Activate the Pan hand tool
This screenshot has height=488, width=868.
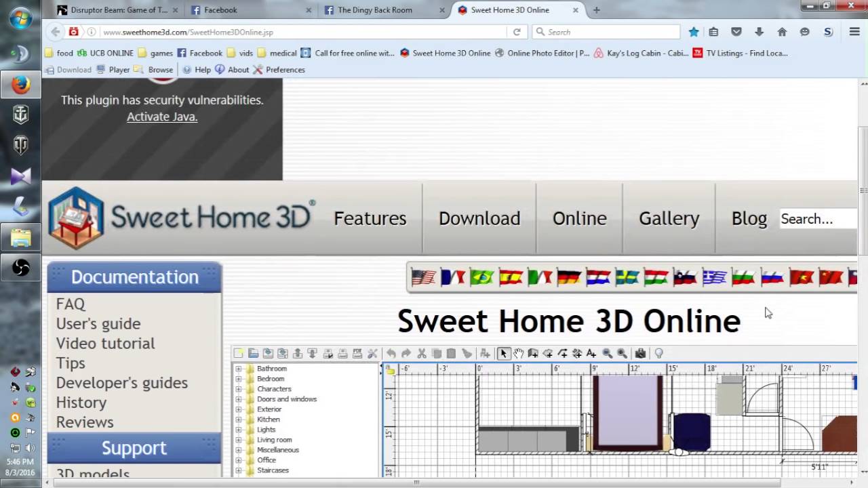pyautogui.click(x=518, y=353)
